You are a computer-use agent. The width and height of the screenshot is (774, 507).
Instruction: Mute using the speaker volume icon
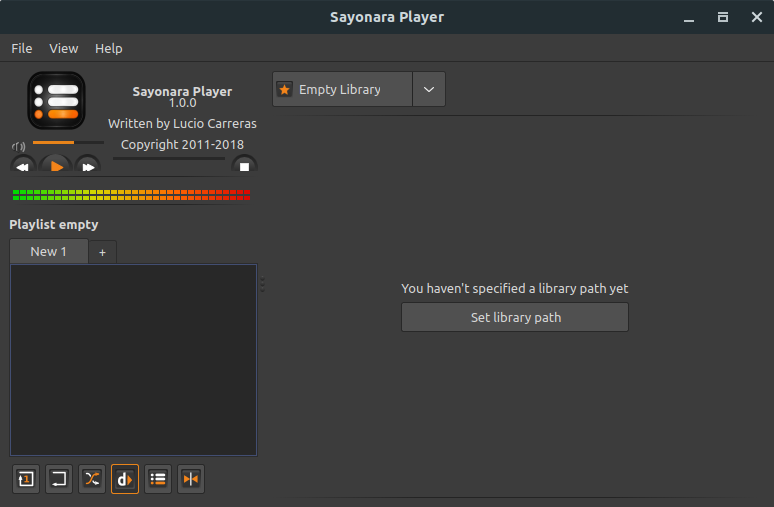coord(18,146)
